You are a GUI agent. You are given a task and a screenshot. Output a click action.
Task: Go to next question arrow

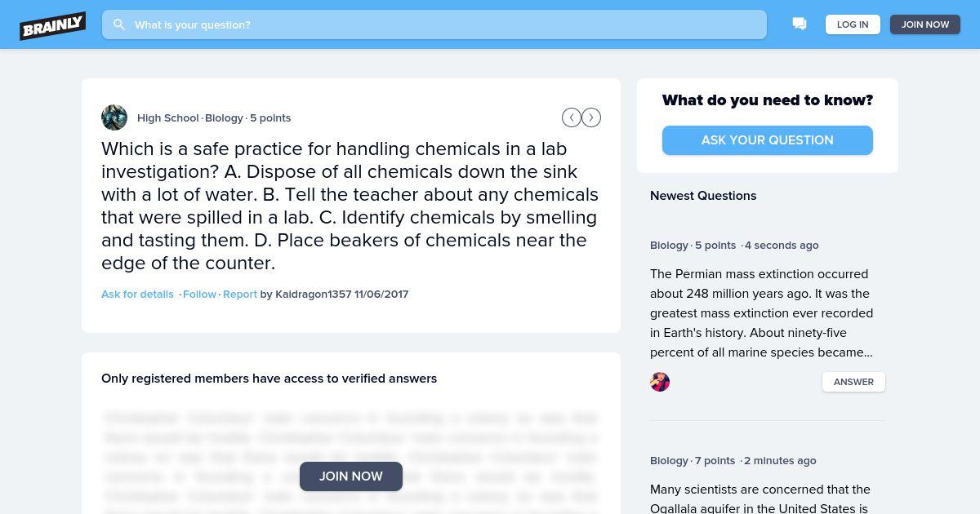[591, 117]
